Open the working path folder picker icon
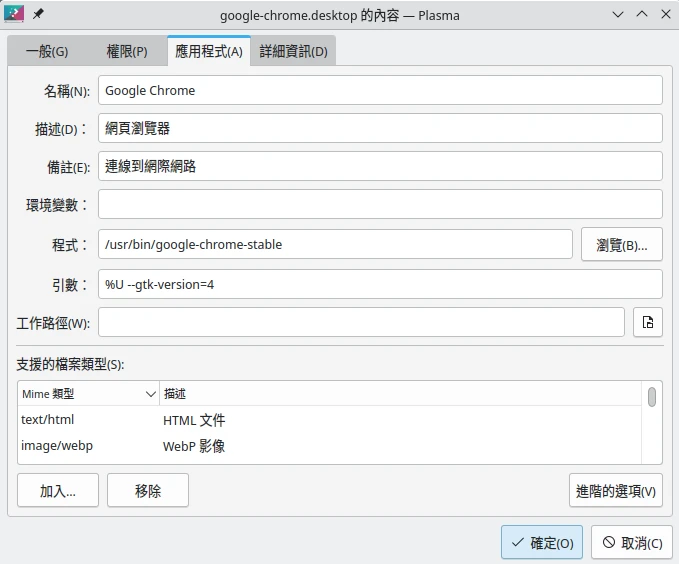Image resolution: width=679 pixels, height=564 pixels. tap(647, 322)
